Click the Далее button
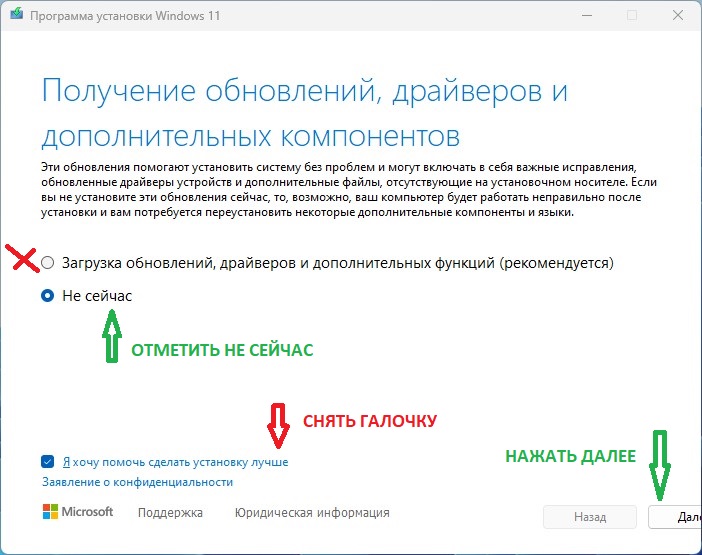Screen dimensions: 702x555 [x=675, y=517]
